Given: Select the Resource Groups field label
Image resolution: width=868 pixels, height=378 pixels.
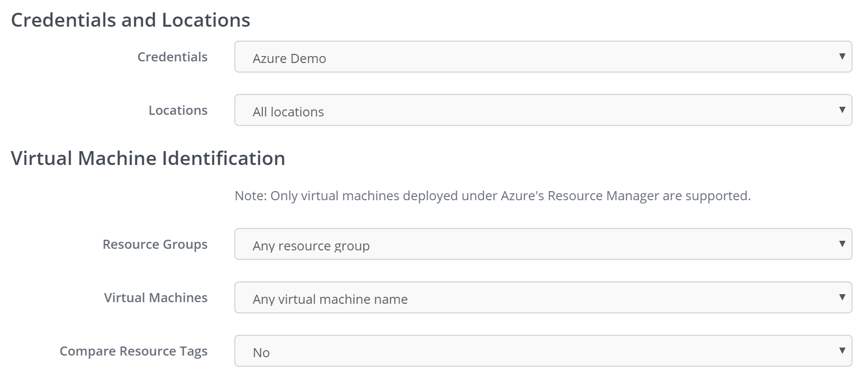Looking at the screenshot, I should (x=155, y=245).
